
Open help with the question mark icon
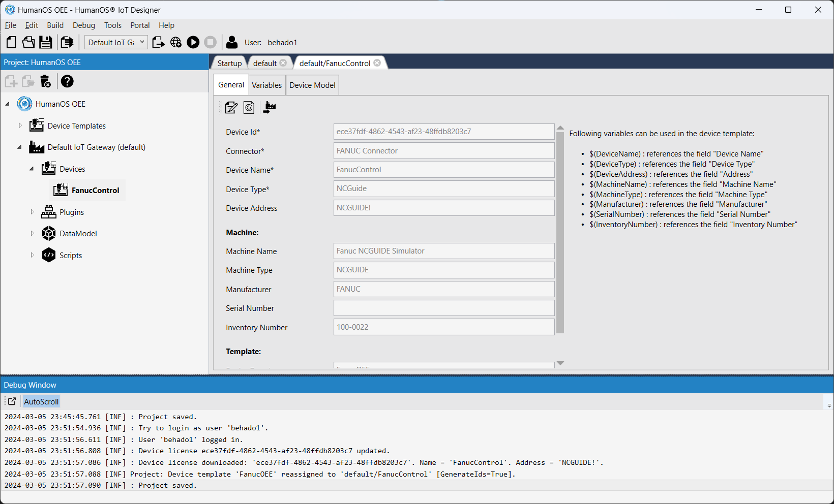pyautogui.click(x=67, y=81)
